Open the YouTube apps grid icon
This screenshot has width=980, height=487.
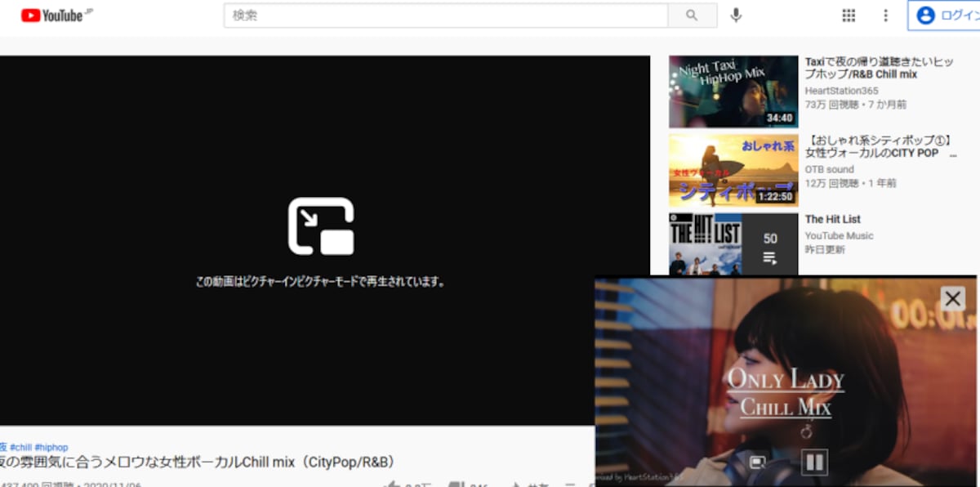click(849, 15)
